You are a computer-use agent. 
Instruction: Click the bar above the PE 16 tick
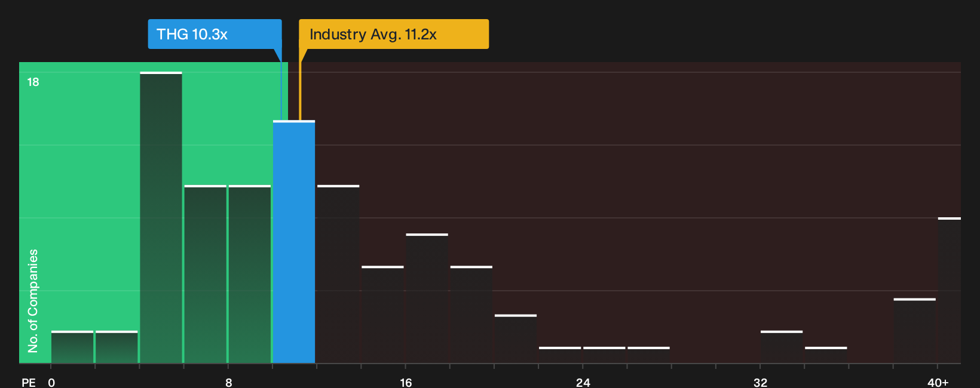click(427, 298)
